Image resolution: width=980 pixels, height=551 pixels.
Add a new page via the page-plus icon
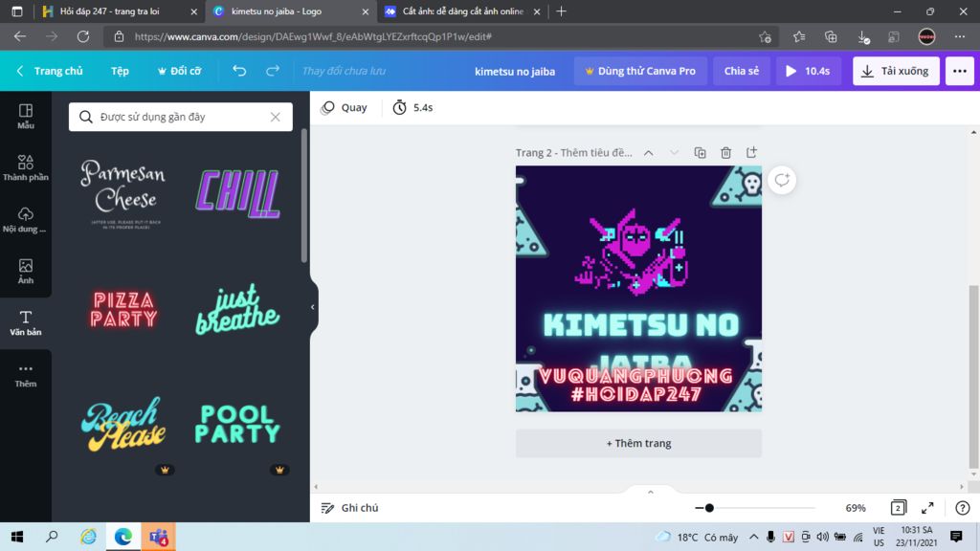(751, 152)
